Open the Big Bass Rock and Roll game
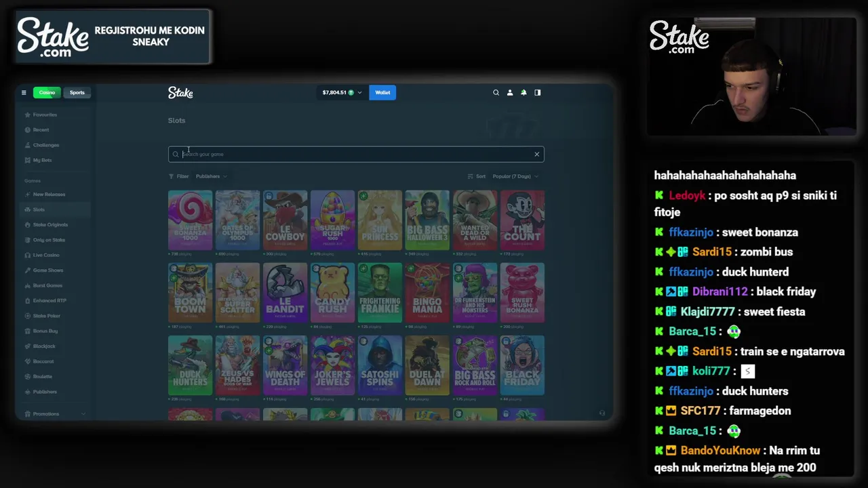This screenshot has height=488, width=868. coord(475,365)
